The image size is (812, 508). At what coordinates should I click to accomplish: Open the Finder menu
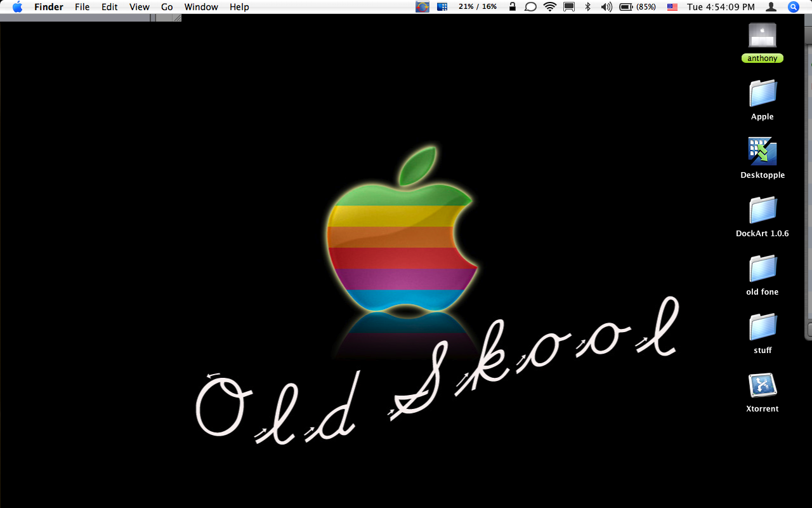coord(48,7)
